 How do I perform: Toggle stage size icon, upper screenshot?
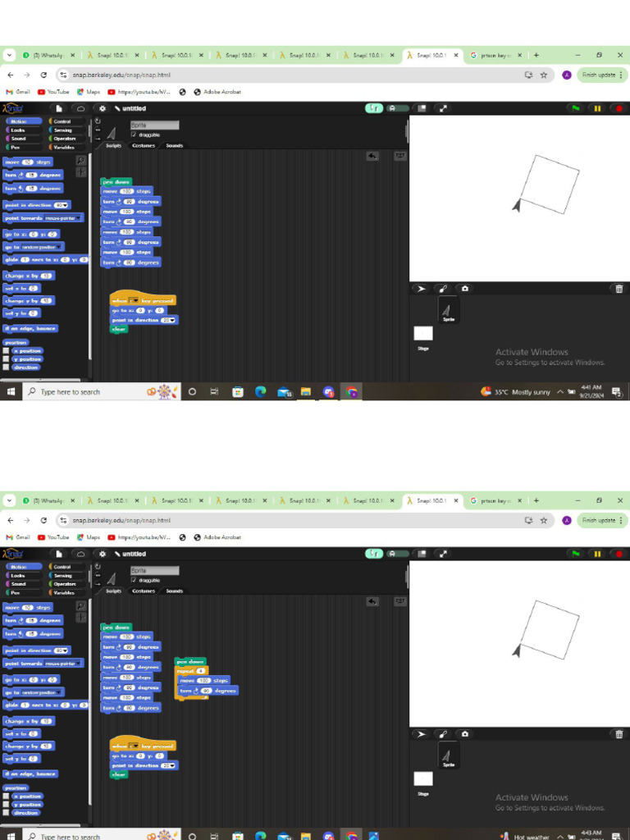(x=422, y=108)
